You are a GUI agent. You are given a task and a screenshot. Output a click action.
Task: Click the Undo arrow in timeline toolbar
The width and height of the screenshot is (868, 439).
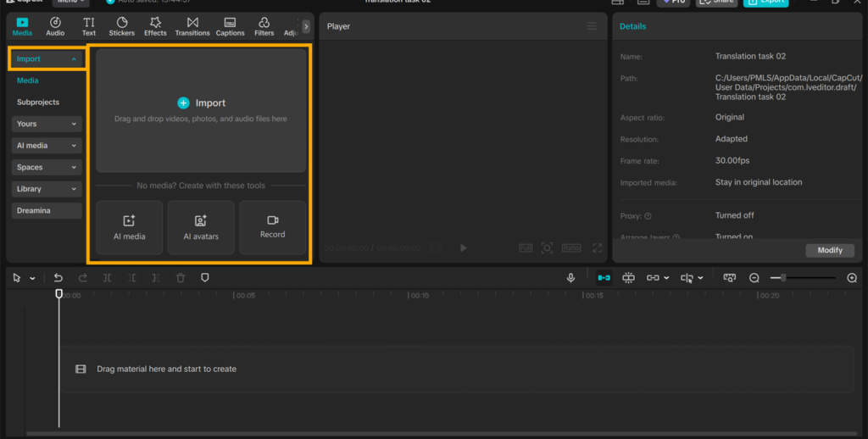point(58,278)
